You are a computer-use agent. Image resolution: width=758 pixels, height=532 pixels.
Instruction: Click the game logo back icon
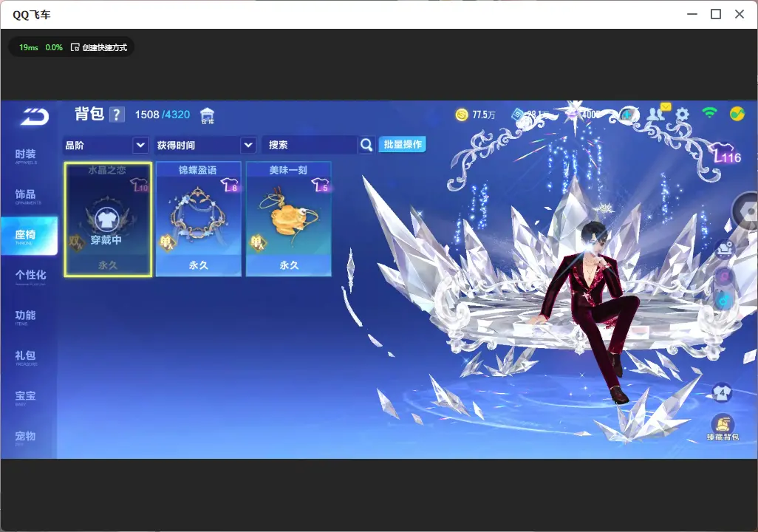34,116
